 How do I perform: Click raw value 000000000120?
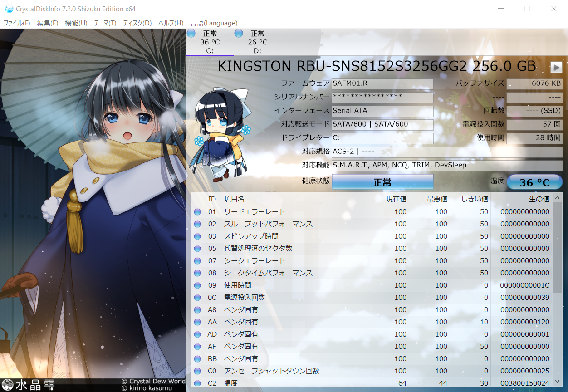pyautogui.click(x=524, y=322)
